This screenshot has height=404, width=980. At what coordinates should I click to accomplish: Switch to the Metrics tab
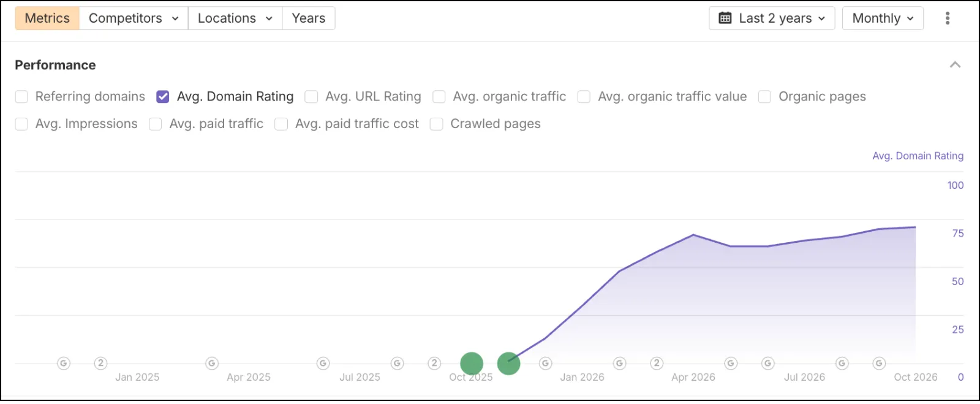47,18
